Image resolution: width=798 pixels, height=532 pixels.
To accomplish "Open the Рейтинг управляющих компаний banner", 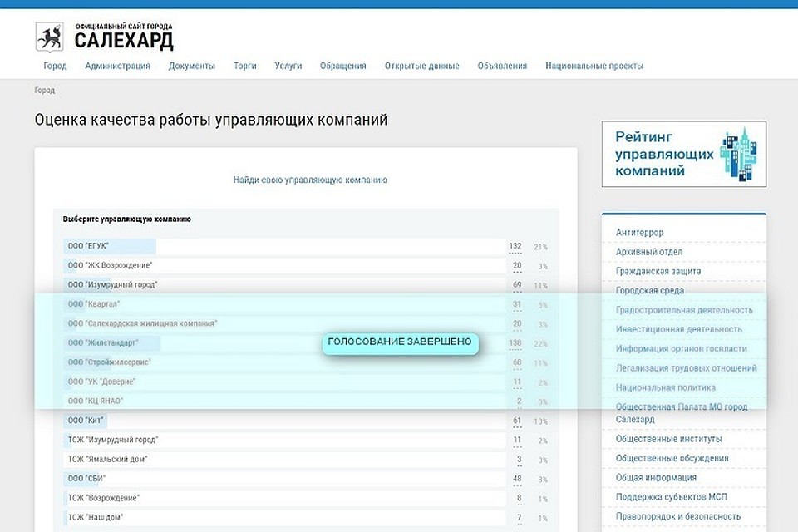I will pos(684,154).
